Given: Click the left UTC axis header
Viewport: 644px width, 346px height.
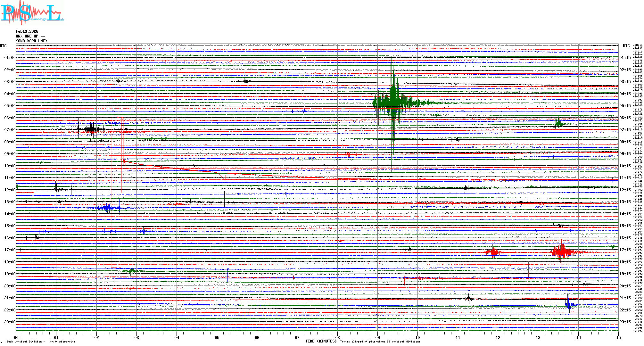Looking at the screenshot, I should (x=3, y=46).
